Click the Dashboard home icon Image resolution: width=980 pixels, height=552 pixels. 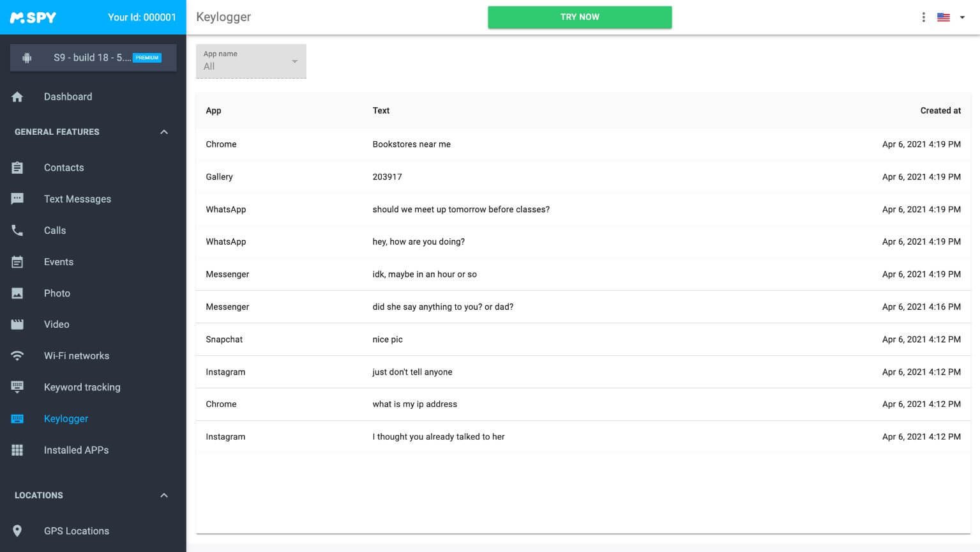click(x=17, y=97)
